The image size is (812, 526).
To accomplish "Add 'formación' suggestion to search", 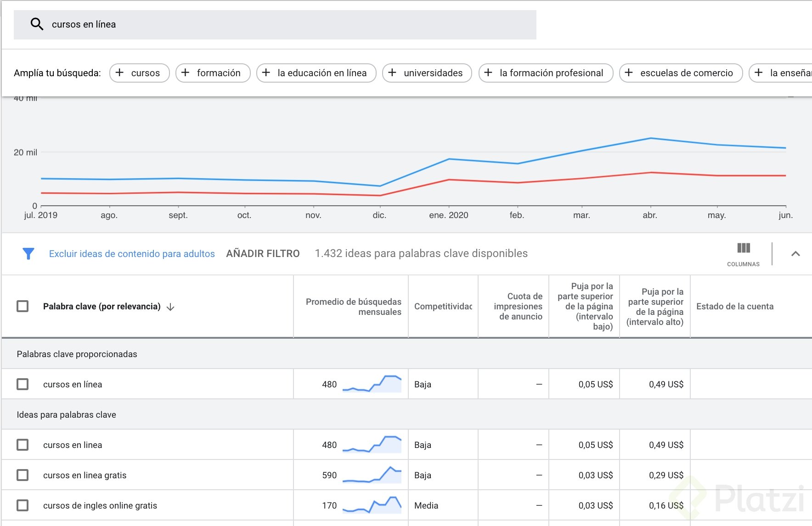I will click(213, 73).
